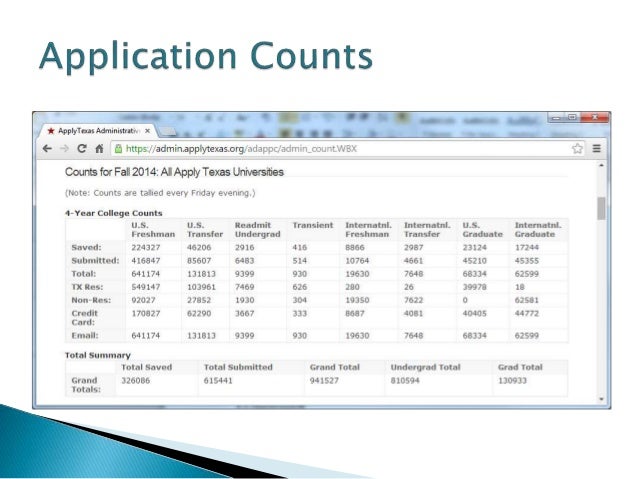Click the Grad Total column header
The width and height of the screenshot is (638, 479).
tap(520, 367)
